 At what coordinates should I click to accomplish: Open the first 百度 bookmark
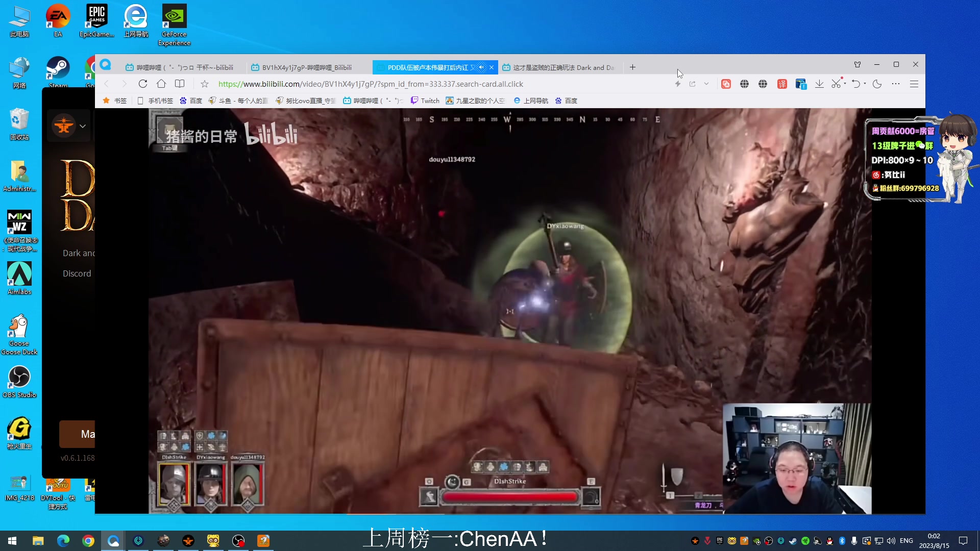click(191, 101)
